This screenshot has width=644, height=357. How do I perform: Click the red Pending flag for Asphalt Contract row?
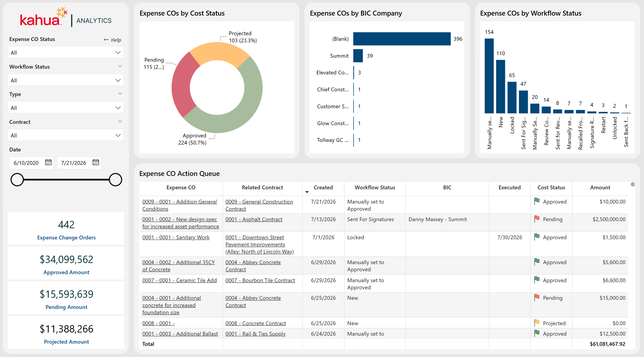pos(537,219)
